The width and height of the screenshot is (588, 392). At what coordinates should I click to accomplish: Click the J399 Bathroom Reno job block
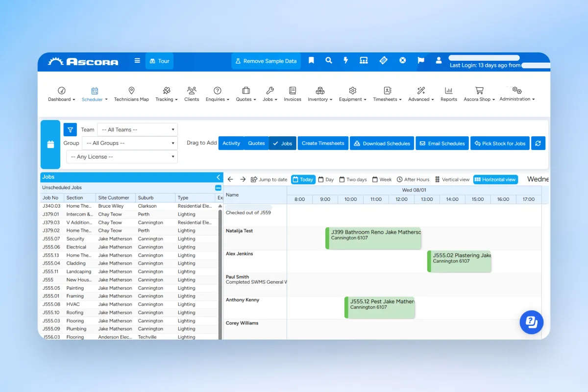click(x=373, y=238)
